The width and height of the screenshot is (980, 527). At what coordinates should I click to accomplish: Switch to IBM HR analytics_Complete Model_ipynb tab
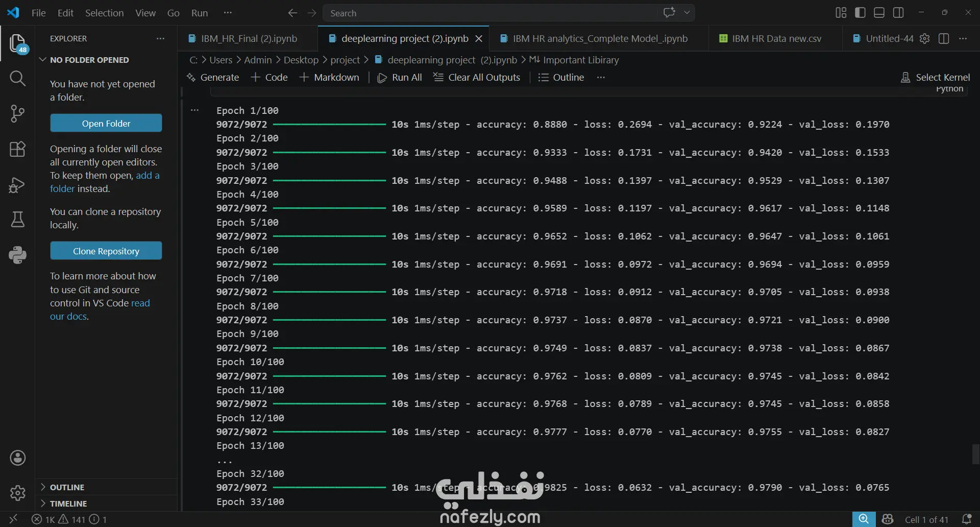point(599,38)
